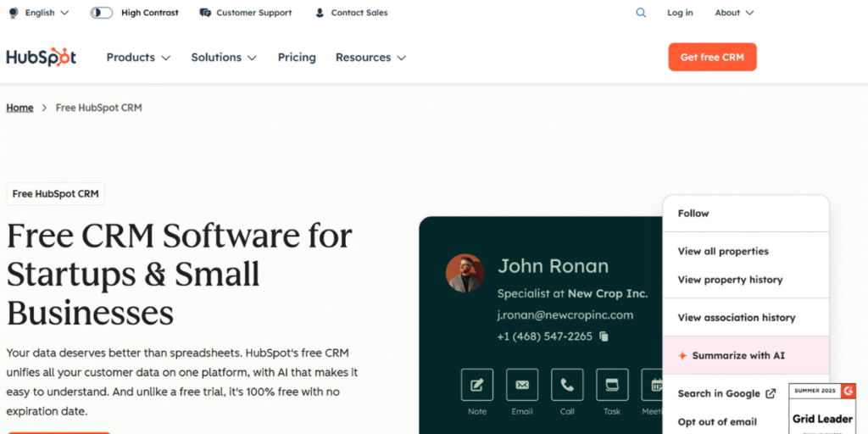Open the Log in link
The height and width of the screenshot is (434, 868).
pyautogui.click(x=680, y=13)
